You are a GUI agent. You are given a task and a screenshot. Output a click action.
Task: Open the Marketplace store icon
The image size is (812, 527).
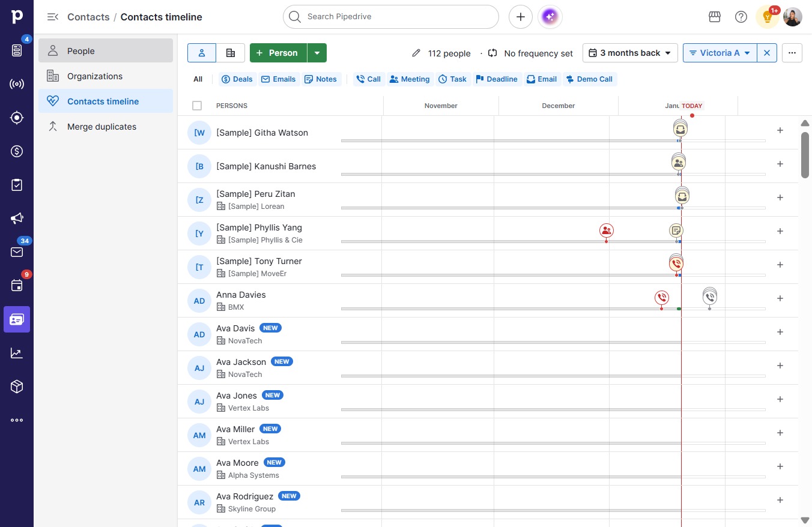[x=715, y=17]
